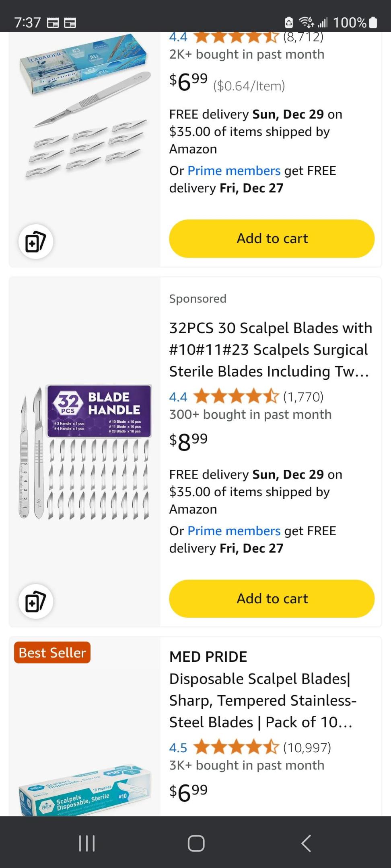Open 32PCS 30 Scalpel Blades product title
Image resolution: width=391 pixels, height=868 pixels.
[x=270, y=350]
